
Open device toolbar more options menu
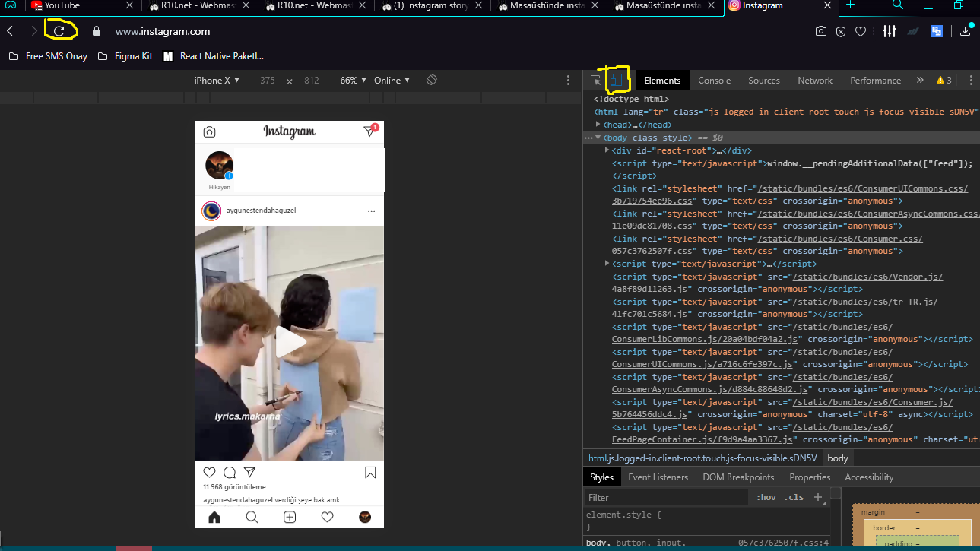pyautogui.click(x=568, y=80)
